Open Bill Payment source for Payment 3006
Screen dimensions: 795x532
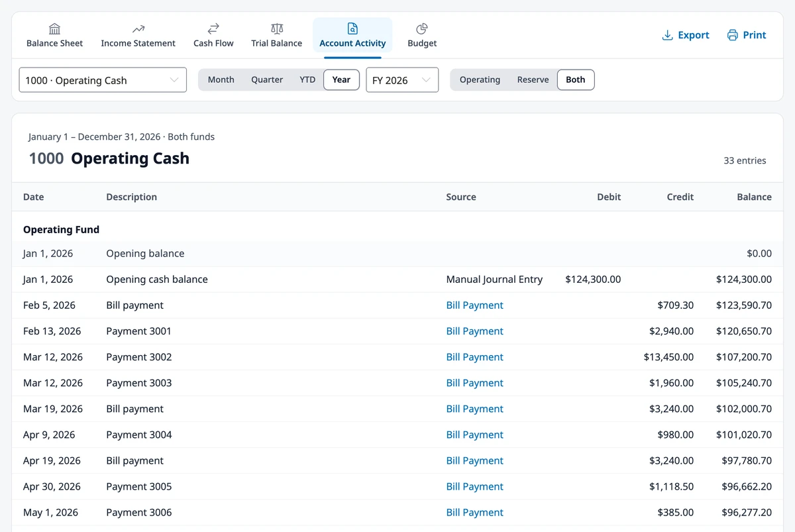tap(474, 512)
